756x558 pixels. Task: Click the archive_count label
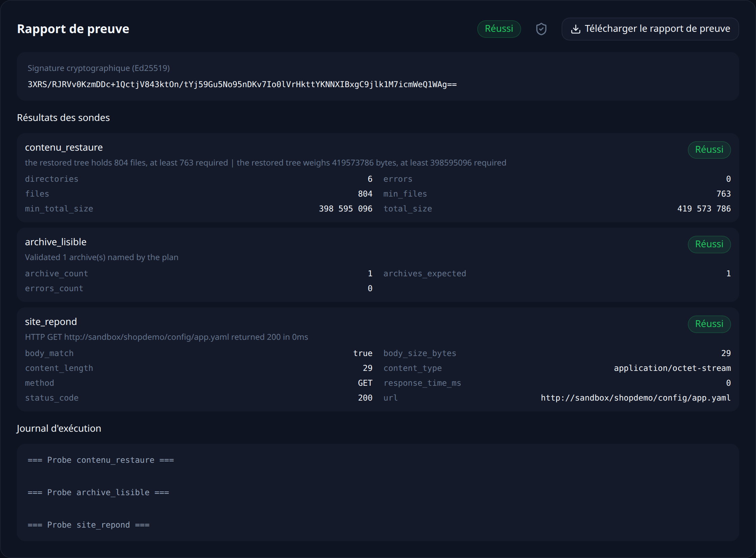56,274
